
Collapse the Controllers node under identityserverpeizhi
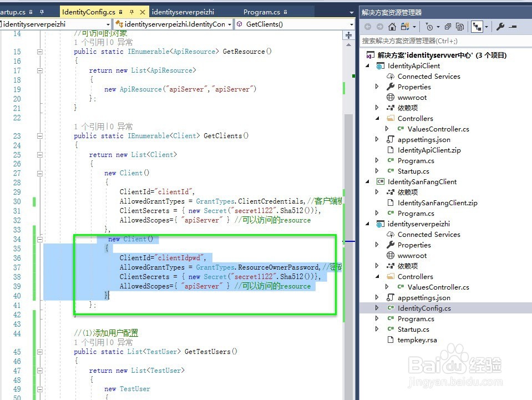tap(378, 276)
